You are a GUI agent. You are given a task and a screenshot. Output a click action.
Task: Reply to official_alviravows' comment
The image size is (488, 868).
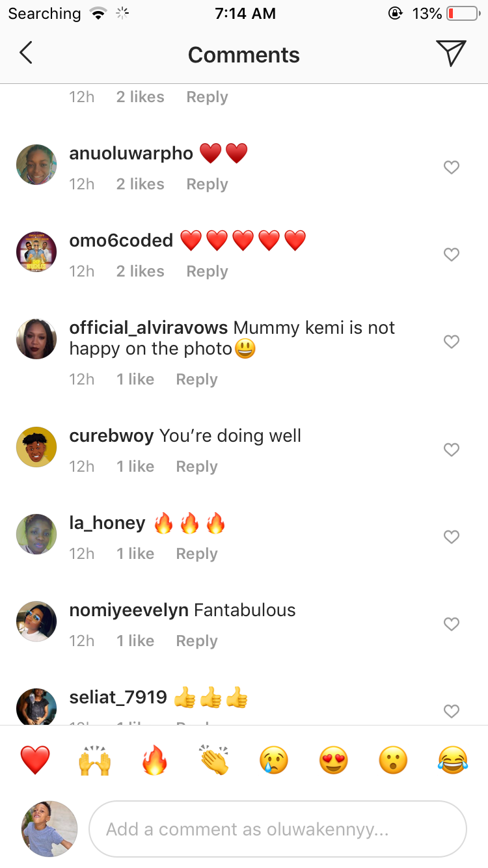tap(197, 380)
